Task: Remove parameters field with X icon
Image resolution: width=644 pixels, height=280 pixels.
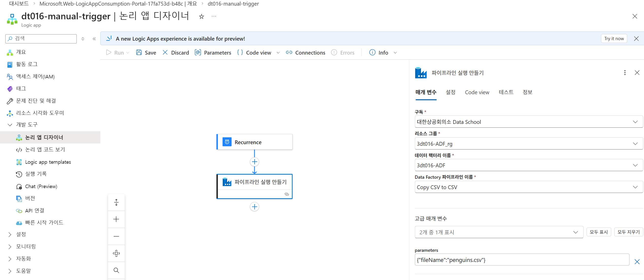Action: tap(637, 262)
